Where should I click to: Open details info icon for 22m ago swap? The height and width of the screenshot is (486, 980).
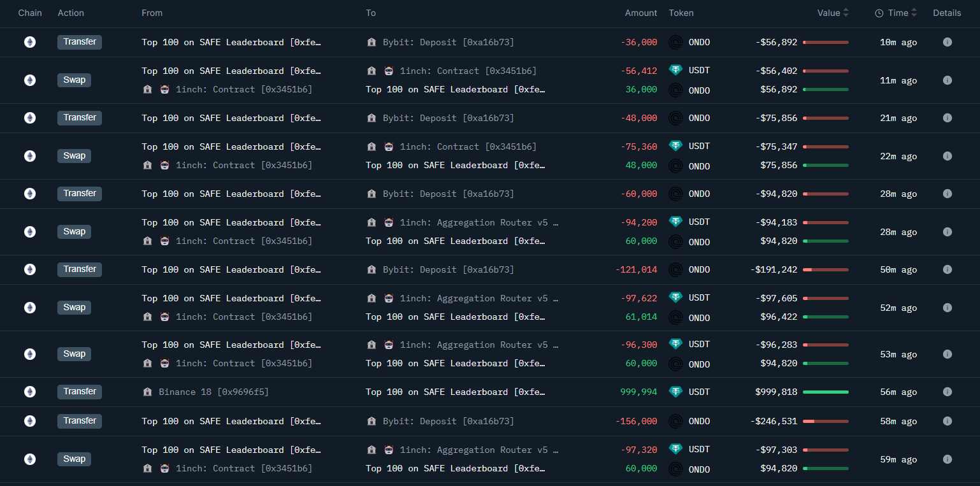(947, 156)
